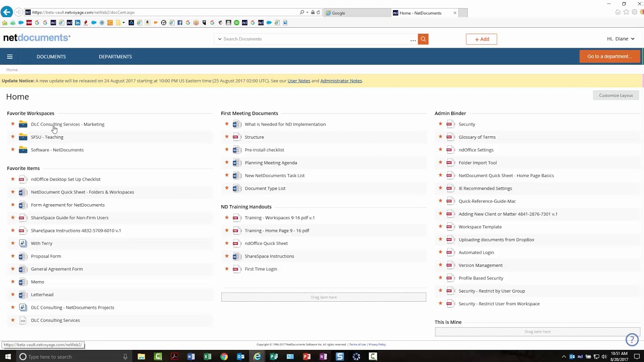The height and width of the screenshot is (362, 644).
Task: Open the DEPARTMENTS menu
Action: pyautogui.click(x=115, y=57)
